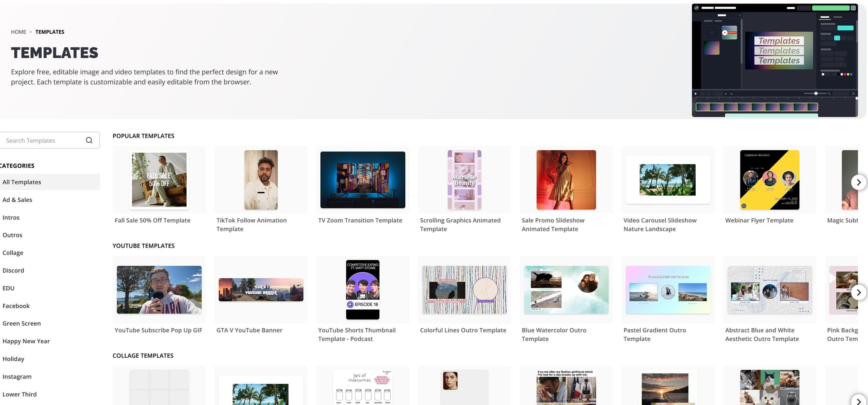The height and width of the screenshot is (405, 868).
Task: Choose the Green Screen category
Action: [22, 323]
